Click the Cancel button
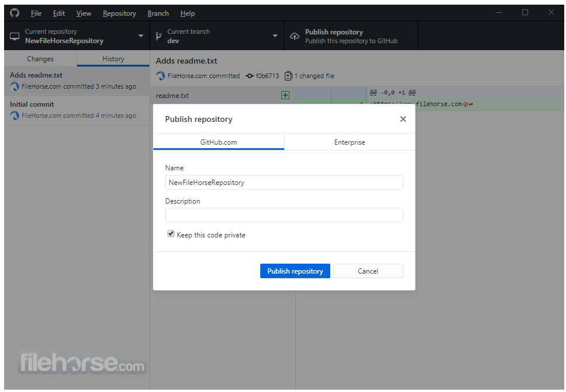The width and height of the screenshot is (566, 392). click(368, 271)
